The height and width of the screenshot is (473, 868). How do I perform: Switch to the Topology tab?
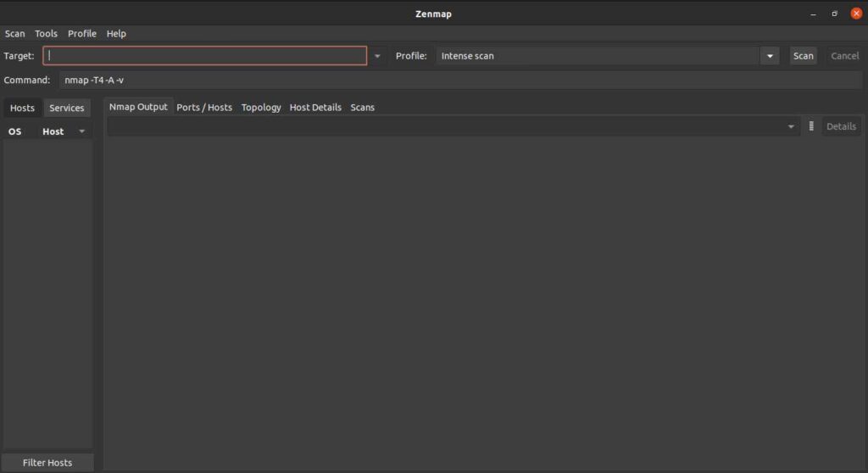[x=261, y=108]
